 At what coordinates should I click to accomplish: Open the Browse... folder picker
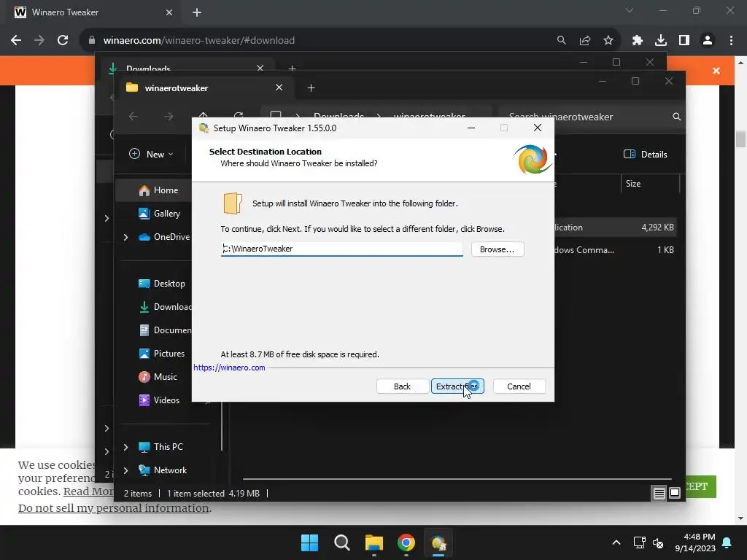click(498, 249)
